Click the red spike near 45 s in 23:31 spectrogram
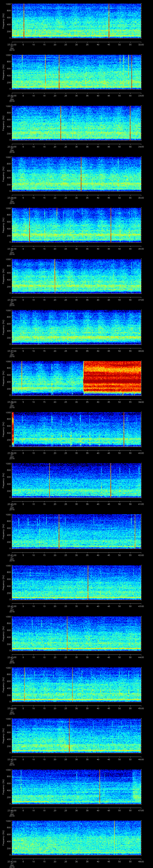Screen dimensions: 153x868 [x=109, y=21]
